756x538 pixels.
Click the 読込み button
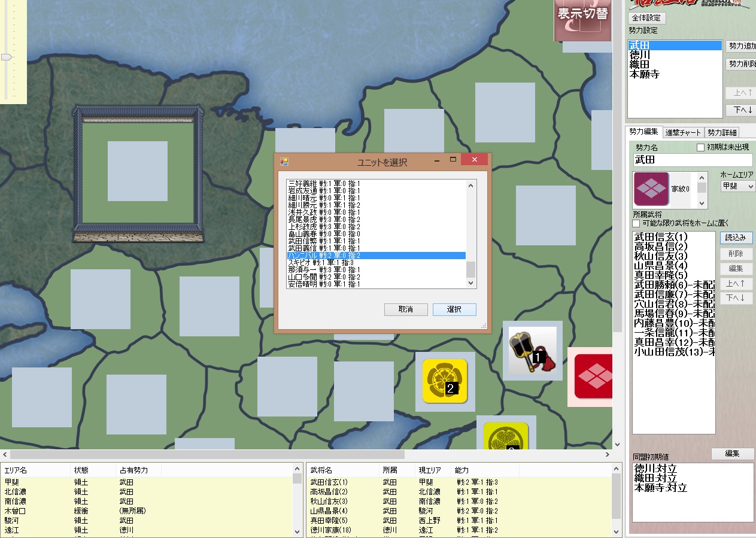[x=736, y=238]
